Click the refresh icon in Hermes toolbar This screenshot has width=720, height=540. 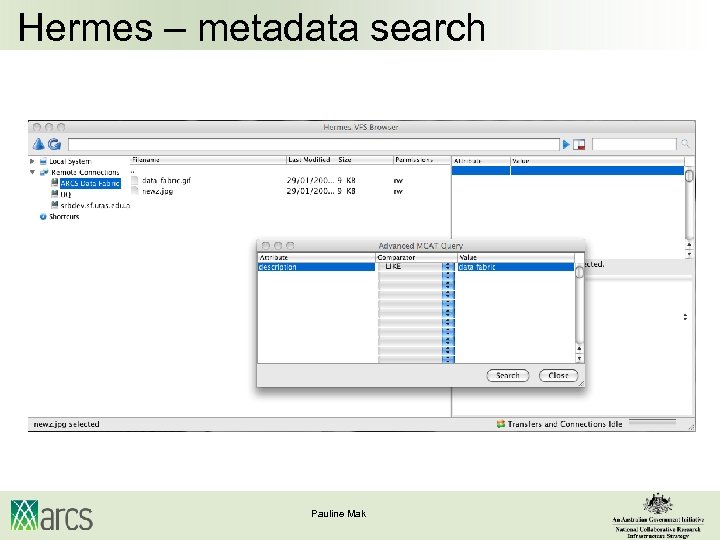[x=54, y=144]
